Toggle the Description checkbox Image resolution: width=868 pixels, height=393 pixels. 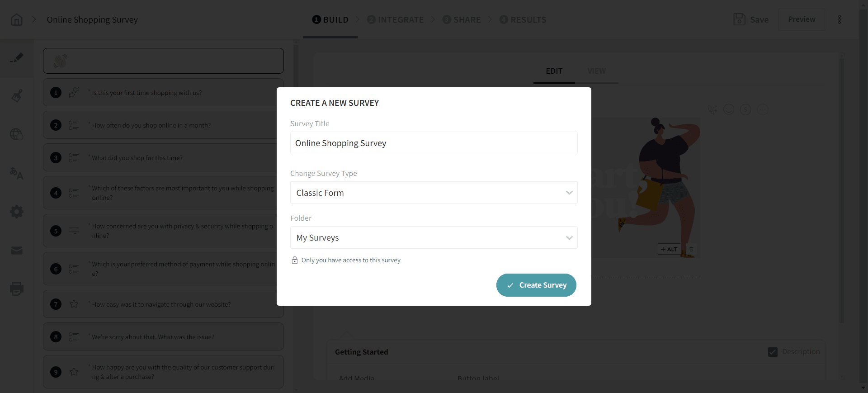click(773, 352)
